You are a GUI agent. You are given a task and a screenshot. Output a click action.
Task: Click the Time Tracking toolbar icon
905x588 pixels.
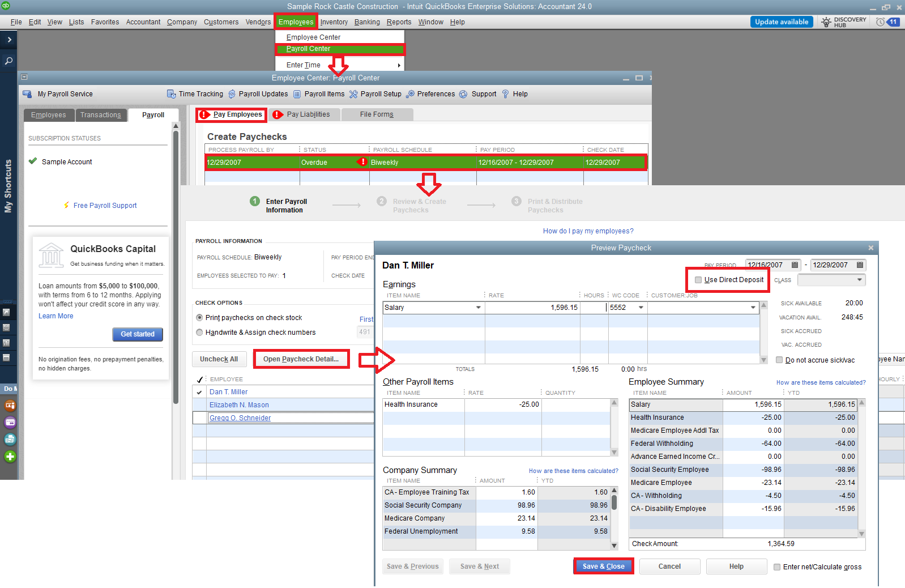pyautogui.click(x=171, y=94)
